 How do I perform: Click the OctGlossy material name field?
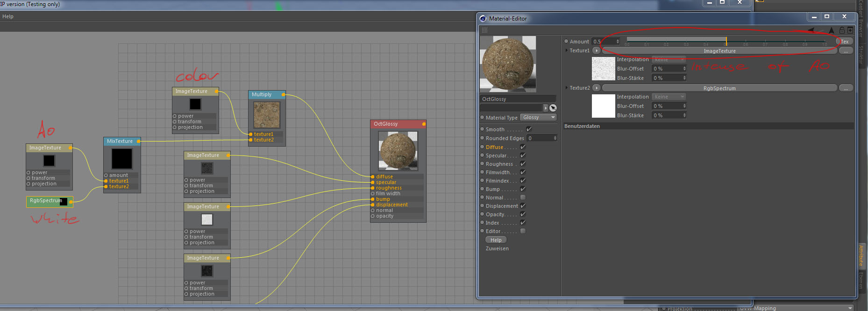pyautogui.click(x=518, y=99)
